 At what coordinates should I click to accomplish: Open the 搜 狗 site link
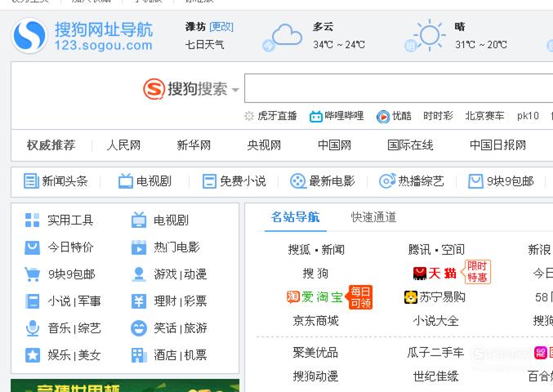pyautogui.click(x=315, y=274)
